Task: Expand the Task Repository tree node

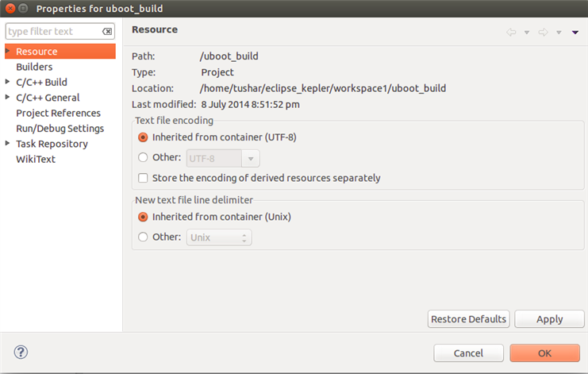Action: pyautogui.click(x=8, y=144)
